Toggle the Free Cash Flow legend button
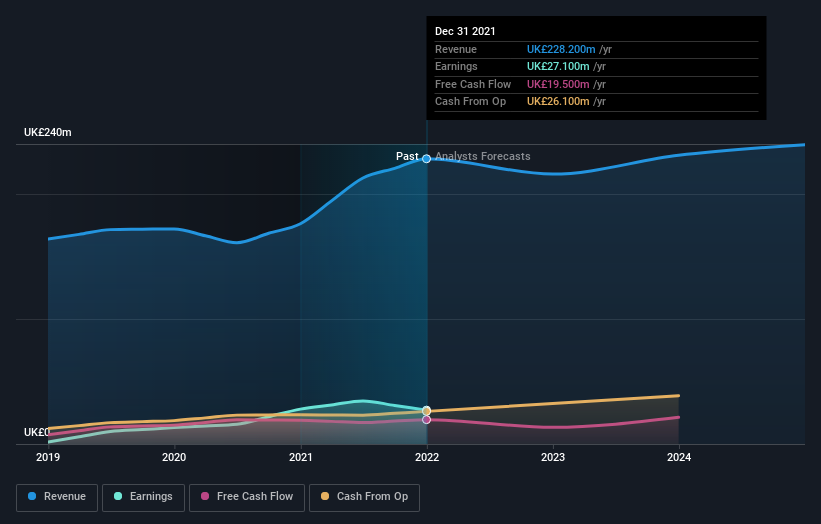The width and height of the screenshot is (821, 524). [247, 497]
